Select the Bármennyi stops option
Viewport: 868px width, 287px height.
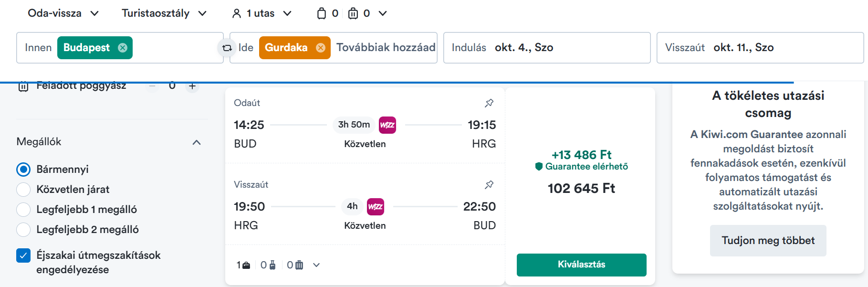23,170
